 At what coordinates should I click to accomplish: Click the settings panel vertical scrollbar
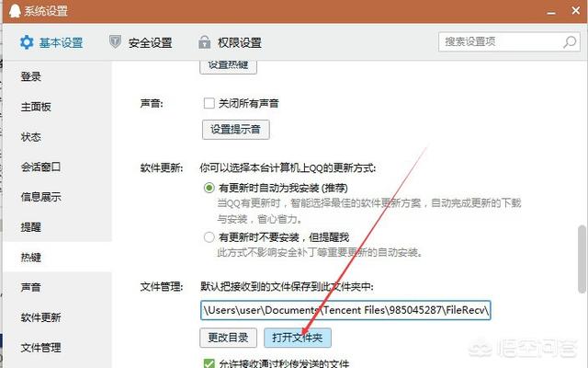point(582,259)
